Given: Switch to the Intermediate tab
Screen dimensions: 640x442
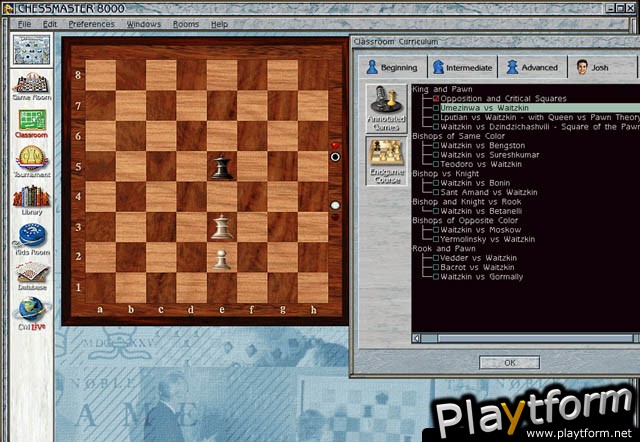Looking at the screenshot, I should point(462,67).
